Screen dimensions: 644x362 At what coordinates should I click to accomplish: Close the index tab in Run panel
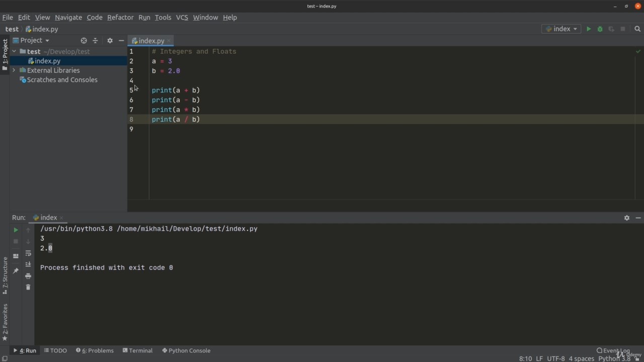click(61, 218)
